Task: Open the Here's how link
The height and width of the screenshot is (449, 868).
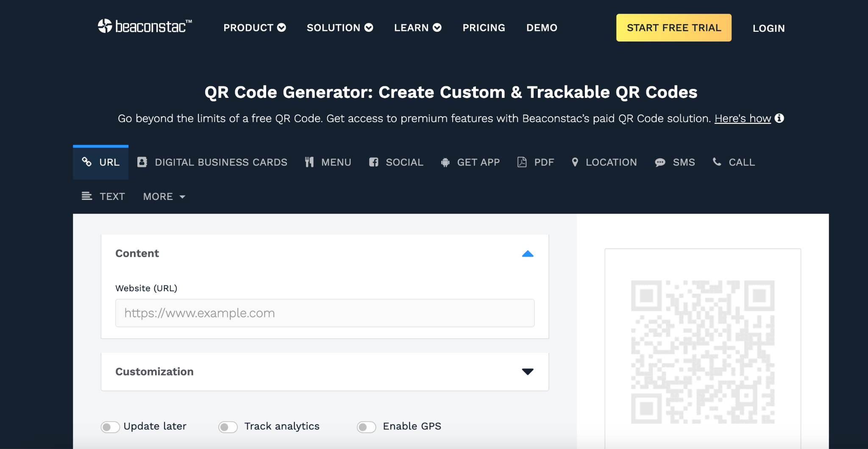Action: [742, 119]
